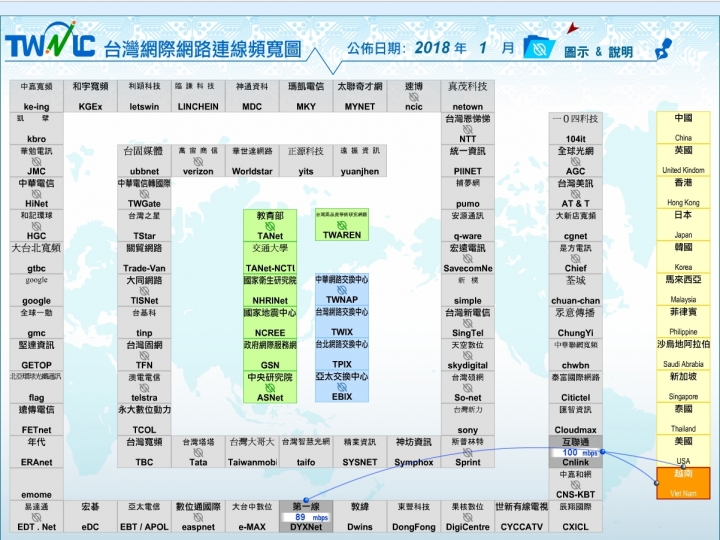
Task: Select the Viet Nam 越南 country box
Action: [x=683, y=484]
